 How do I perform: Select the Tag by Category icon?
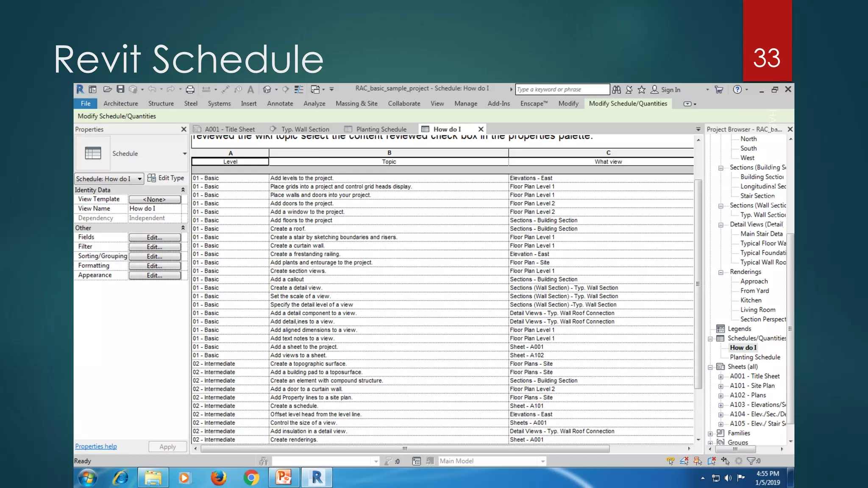238,89
